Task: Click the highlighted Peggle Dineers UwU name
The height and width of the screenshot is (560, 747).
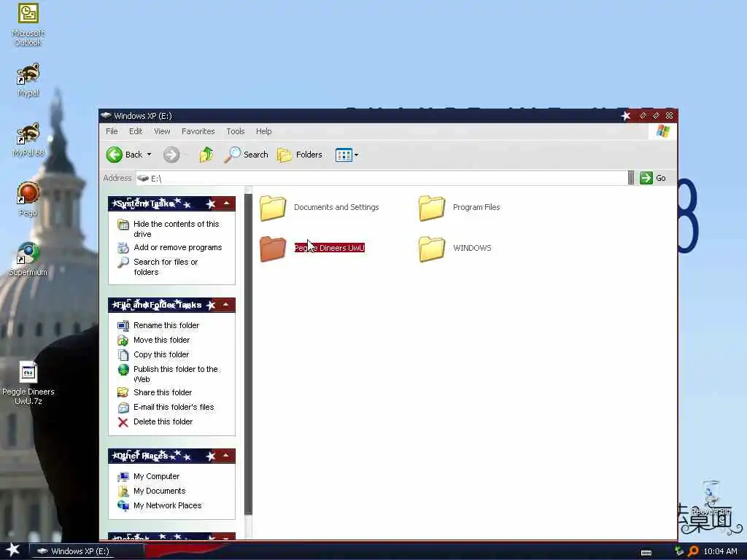Action: (x=329, y=248)
